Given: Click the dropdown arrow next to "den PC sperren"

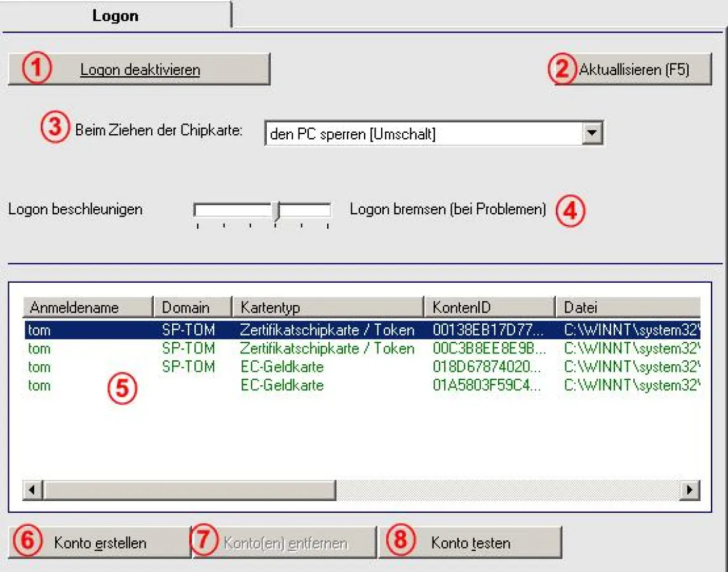Looking at the screenshot, I should [593, 133].
